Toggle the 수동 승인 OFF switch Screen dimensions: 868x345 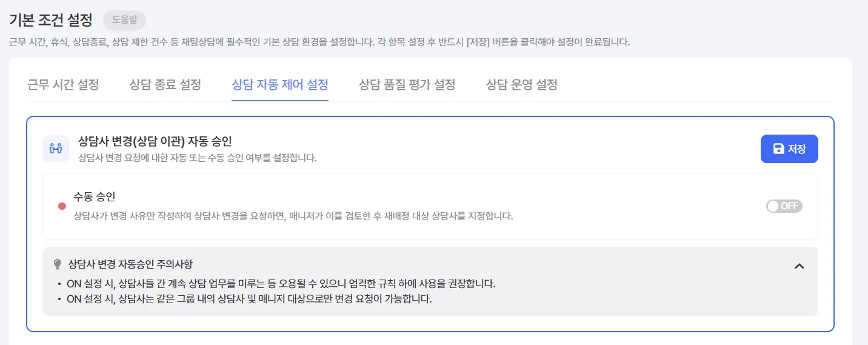[x=784, y=206]
